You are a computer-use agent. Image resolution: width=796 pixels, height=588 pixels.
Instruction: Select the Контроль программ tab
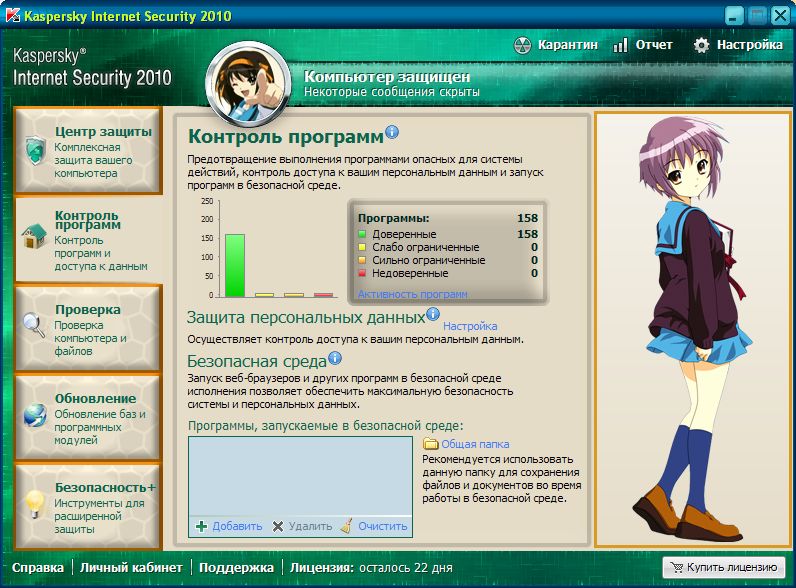(x=90, y=240)
